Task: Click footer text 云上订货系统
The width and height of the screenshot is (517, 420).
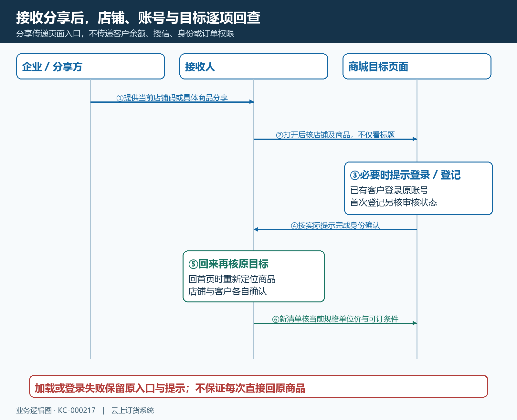Action: [x=132, y=410]
